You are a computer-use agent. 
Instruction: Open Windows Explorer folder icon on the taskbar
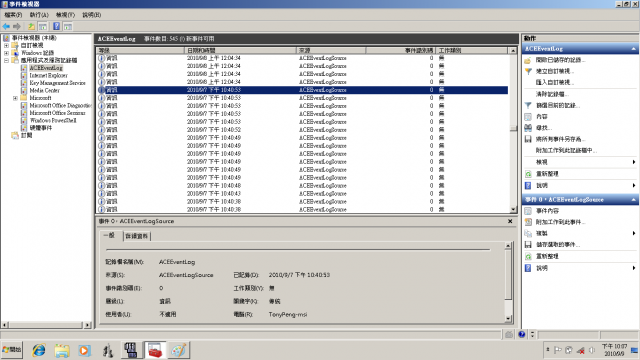(62, 350)
